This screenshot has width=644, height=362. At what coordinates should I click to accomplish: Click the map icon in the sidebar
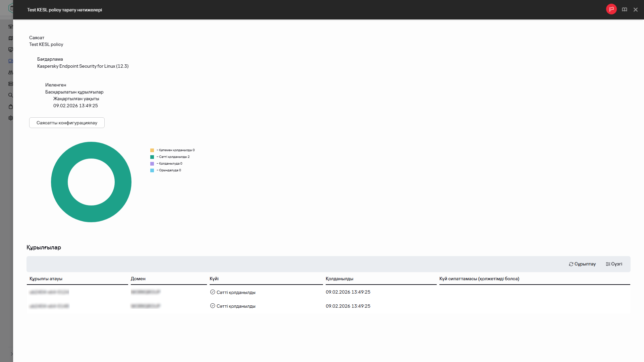pyautogui.click(x=11, y=38)
